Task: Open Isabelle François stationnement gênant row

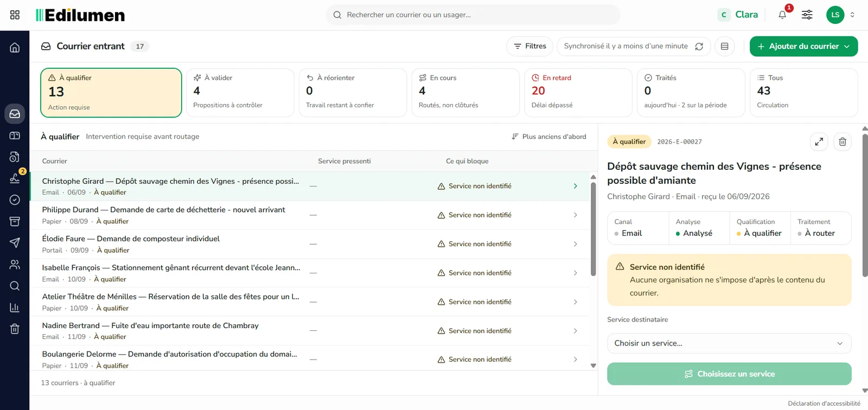Action: pyautogui.click(x=309, y=273)
